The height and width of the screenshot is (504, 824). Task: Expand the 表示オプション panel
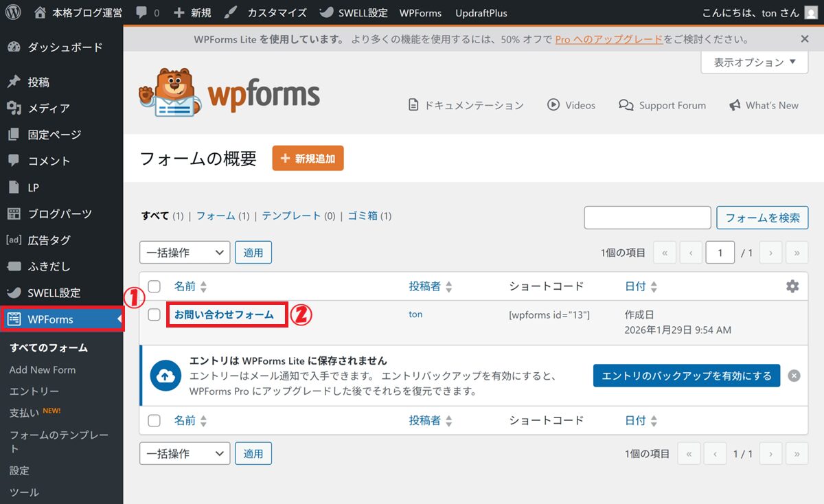755,62
